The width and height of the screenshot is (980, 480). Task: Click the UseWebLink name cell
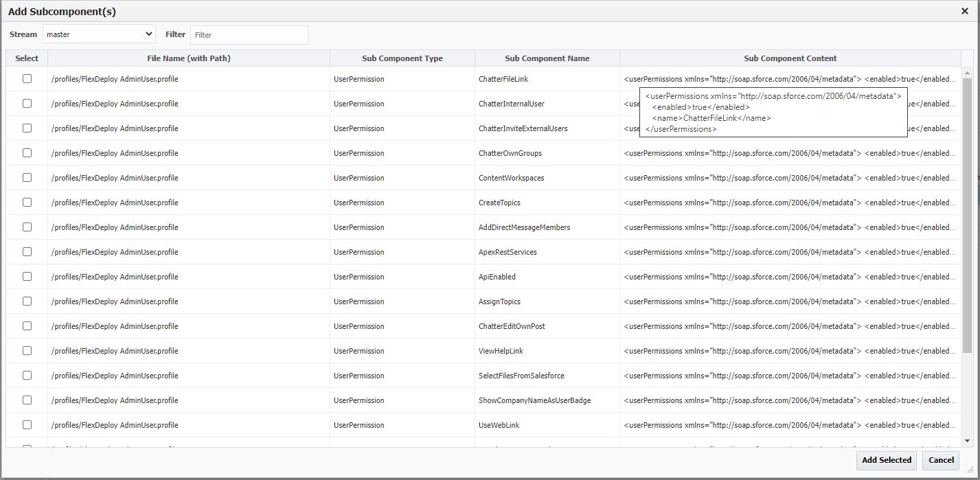[x=547, y=425]
